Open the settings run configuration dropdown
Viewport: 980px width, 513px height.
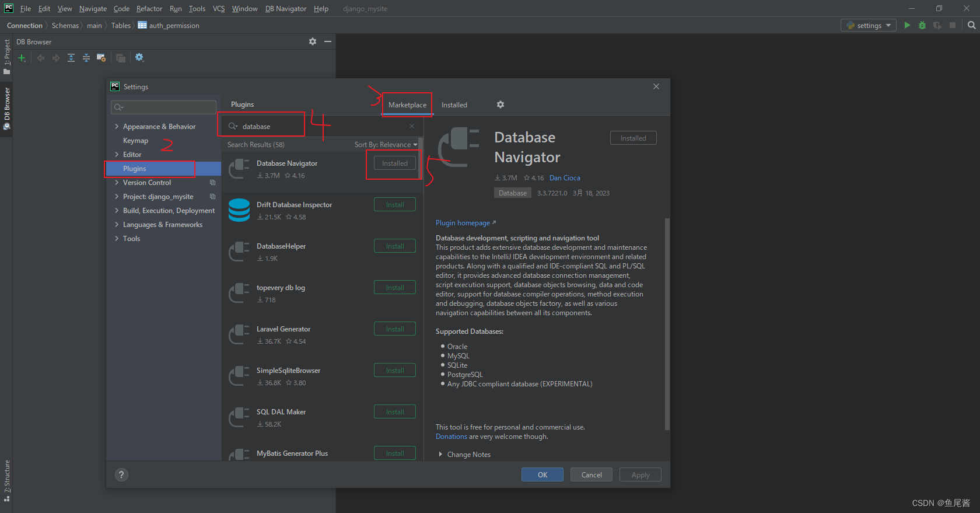pos(869,25)
